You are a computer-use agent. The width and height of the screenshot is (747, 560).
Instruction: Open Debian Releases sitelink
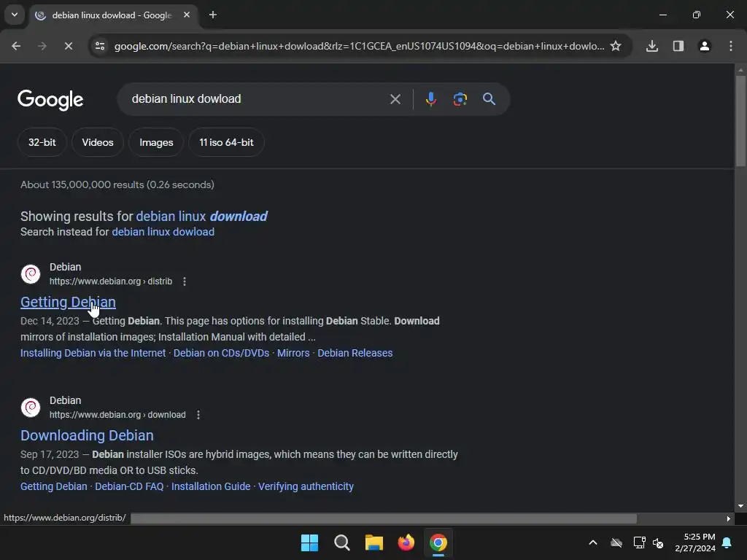355,353
